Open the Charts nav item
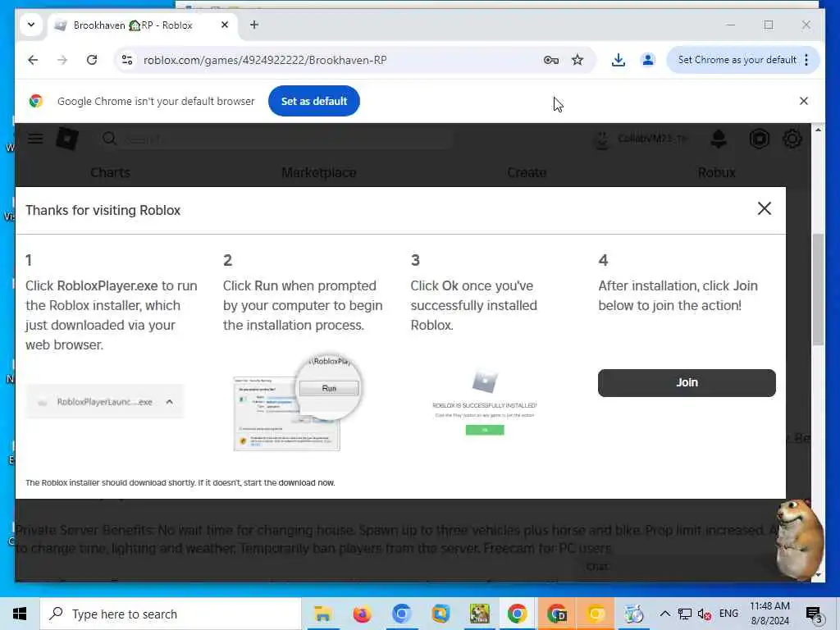840x630 pixels. [x=111, y=172]
